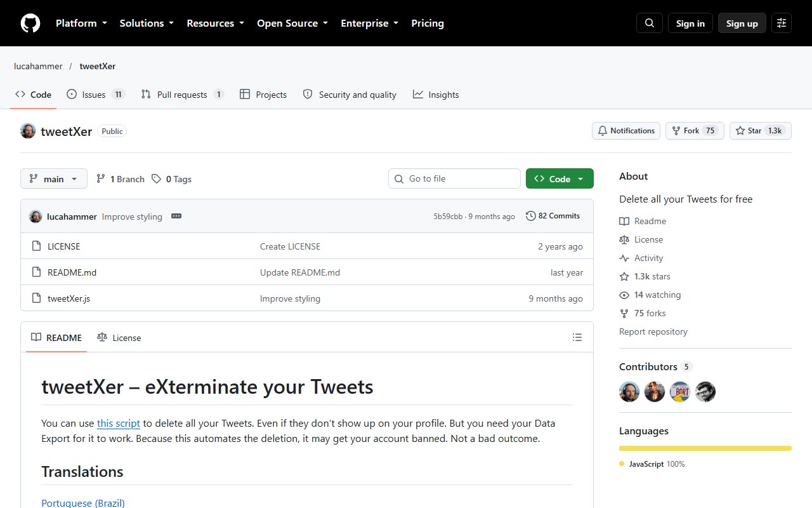Open the Projects tab
Viewport: 812px width, 508px height.
coord(263,95)
